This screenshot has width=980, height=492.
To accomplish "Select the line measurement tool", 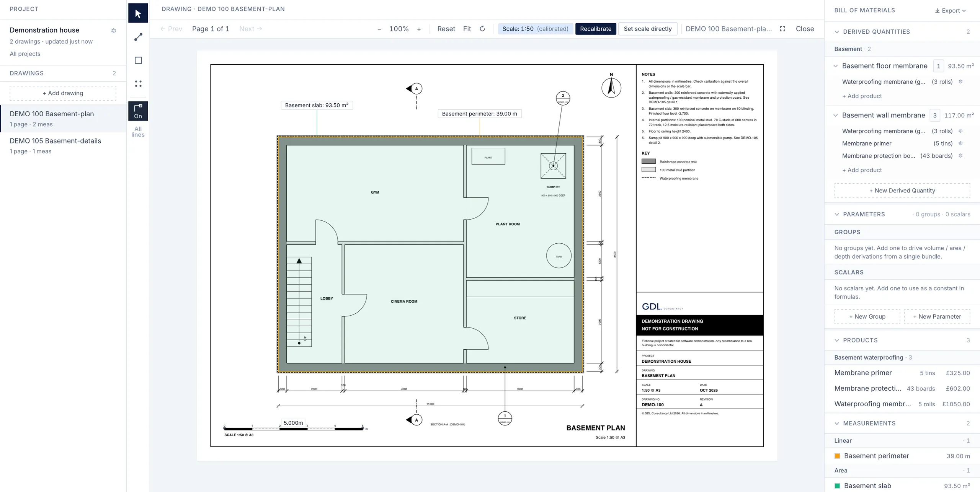I will click(138, 37).
